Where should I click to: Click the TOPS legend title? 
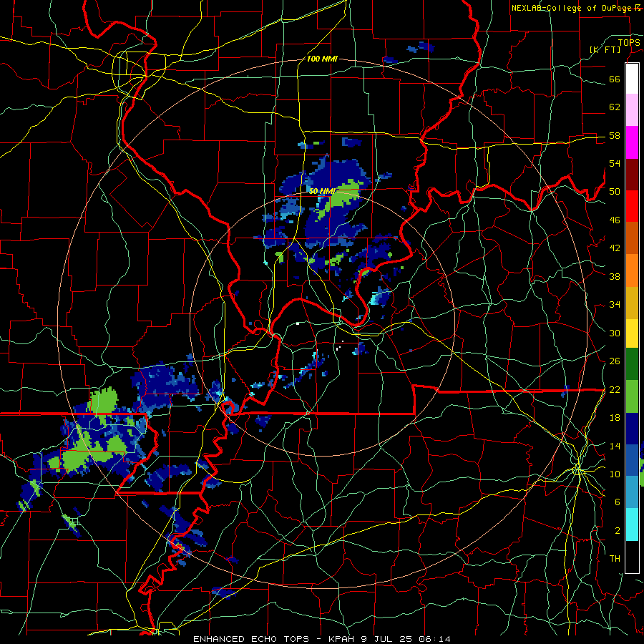pyautogui.click(x=629, y=43)
